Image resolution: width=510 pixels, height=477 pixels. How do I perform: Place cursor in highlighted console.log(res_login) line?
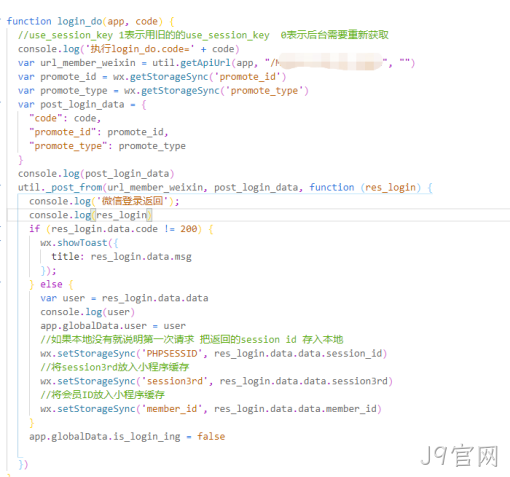click(90, 215)
